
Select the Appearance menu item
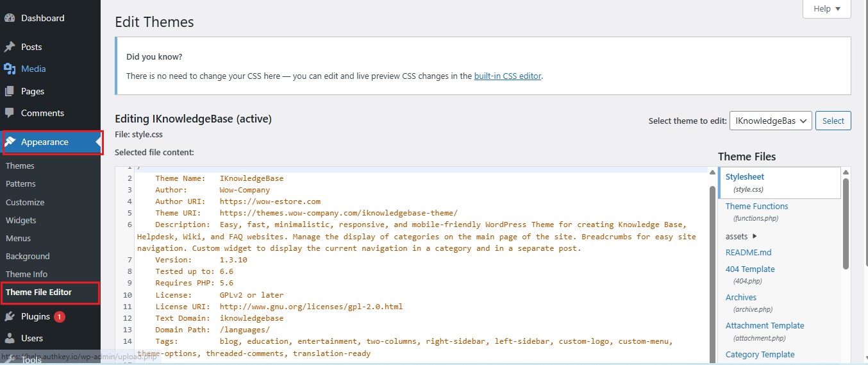click(50, 142)
